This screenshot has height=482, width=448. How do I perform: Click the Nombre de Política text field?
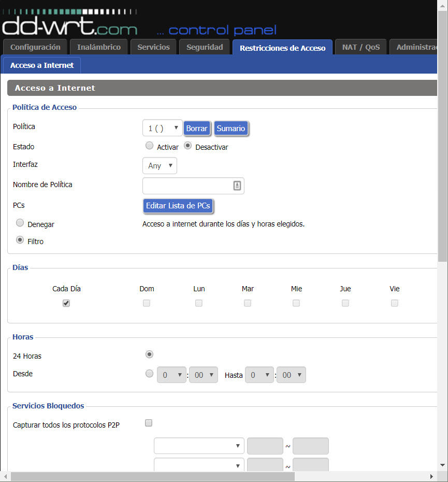coord(186,186)
